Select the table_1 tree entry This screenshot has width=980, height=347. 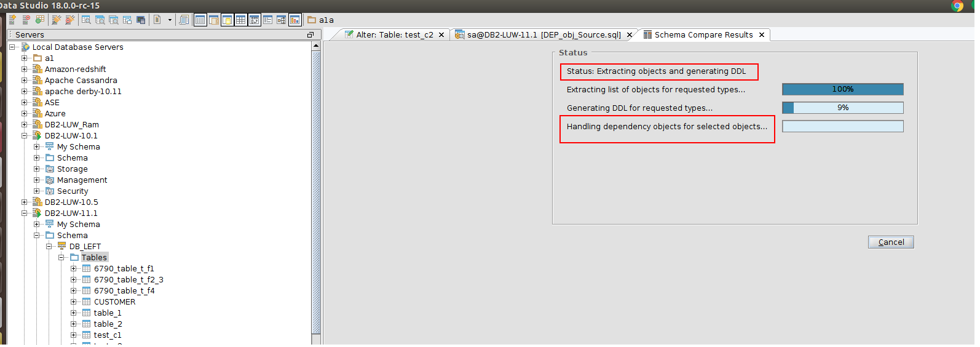pyautogui.click(x=108, y=313)
